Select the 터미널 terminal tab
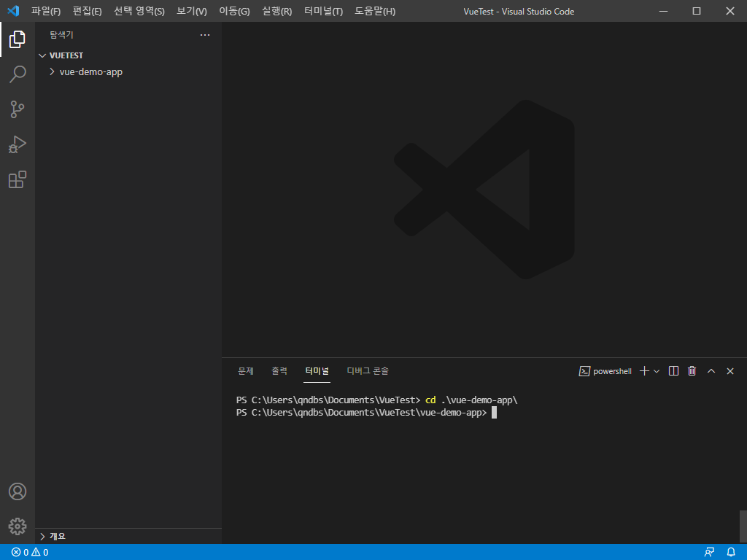Viewport: 747px width, 560px height. 317,371
